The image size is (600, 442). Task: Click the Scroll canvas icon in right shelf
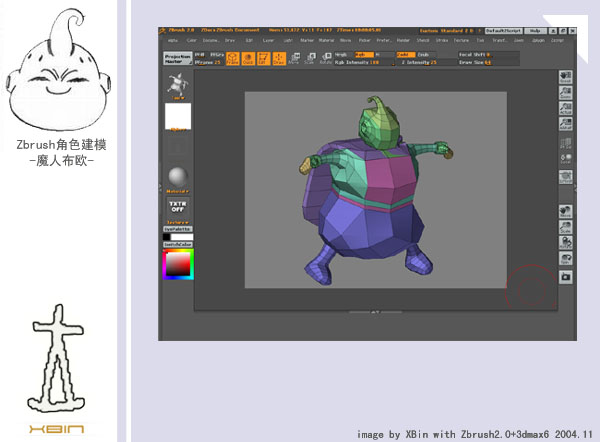click(x=566, y=77)
